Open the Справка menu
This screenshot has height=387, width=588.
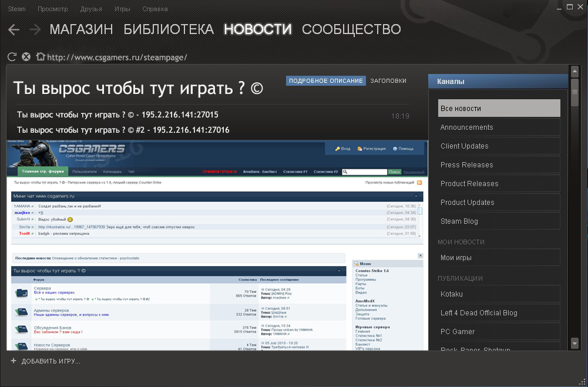[x=155, y=9]
